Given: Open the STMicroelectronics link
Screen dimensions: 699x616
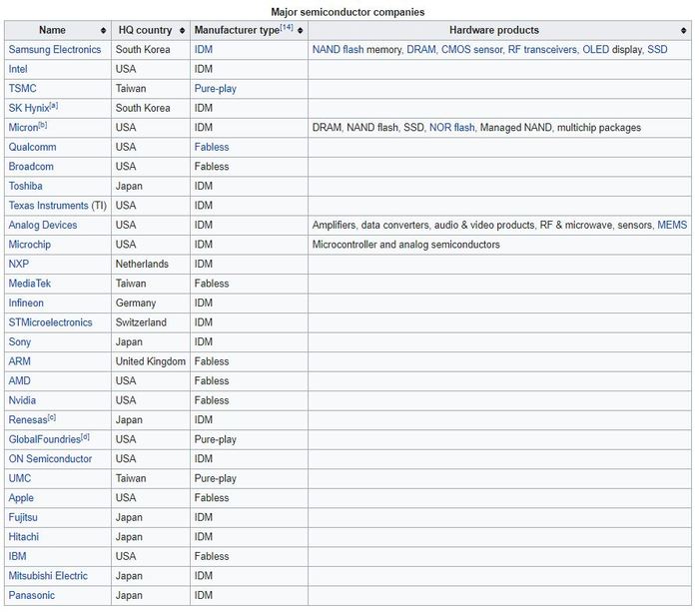Looking at the screenshot, I should (x=50, y=322).
